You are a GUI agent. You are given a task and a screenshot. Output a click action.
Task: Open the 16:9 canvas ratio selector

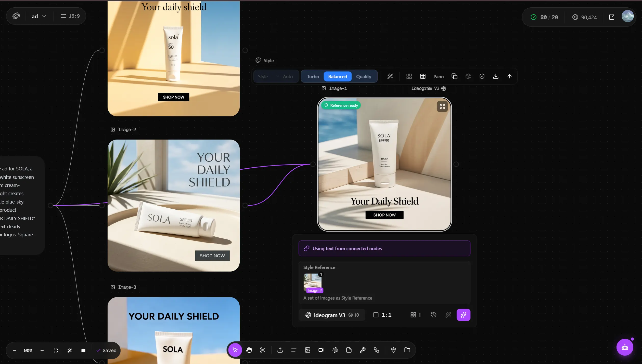(70, 16)
